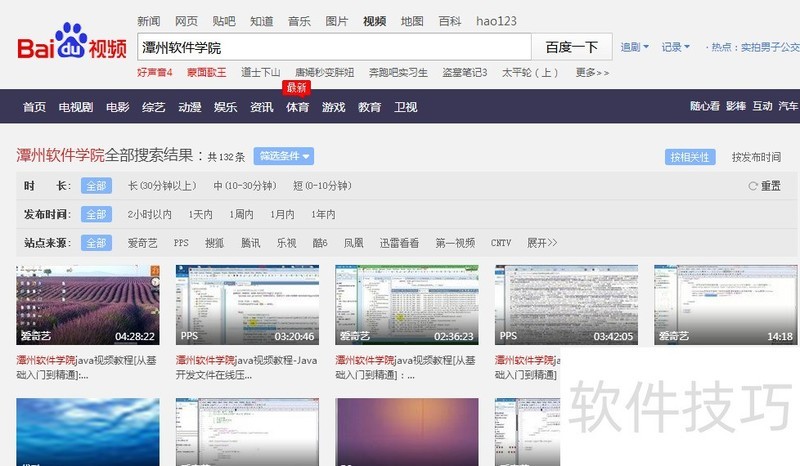Filter source to 乐视
The image size is (800, 466).
click(x=286, y=243)
